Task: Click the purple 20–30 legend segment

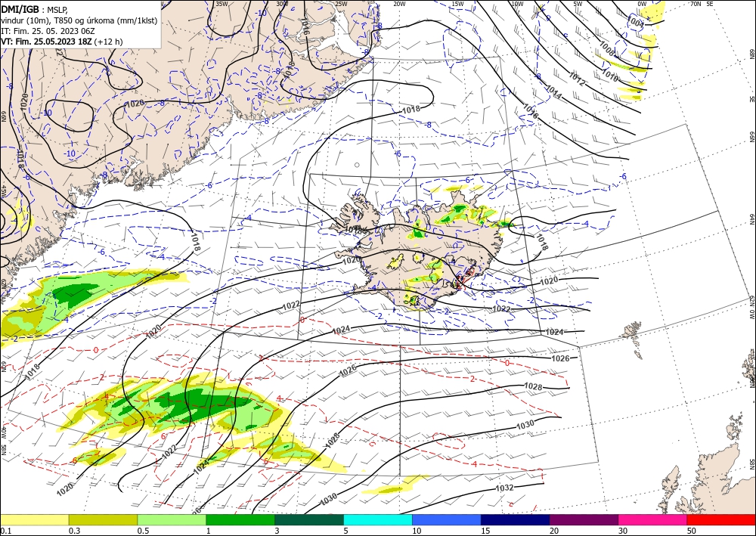Action: coord(584,519)
